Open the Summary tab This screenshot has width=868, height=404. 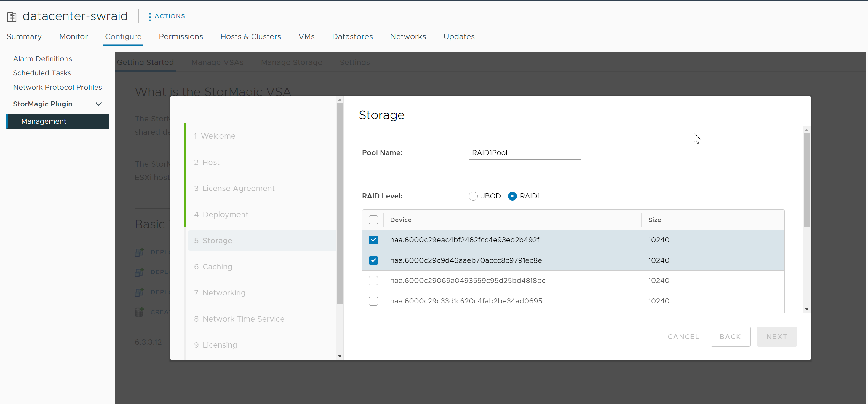click(x=24, y=36)
